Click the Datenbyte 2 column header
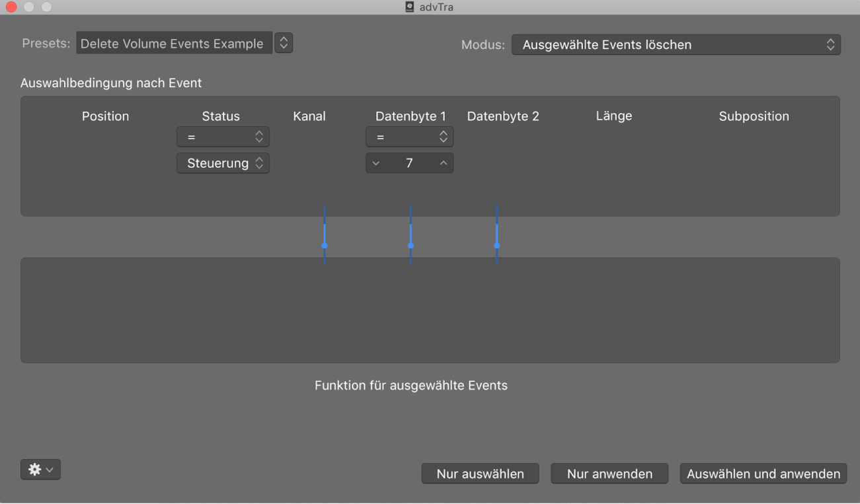Screen dimensions: 860x504 [x=503, y=116]
